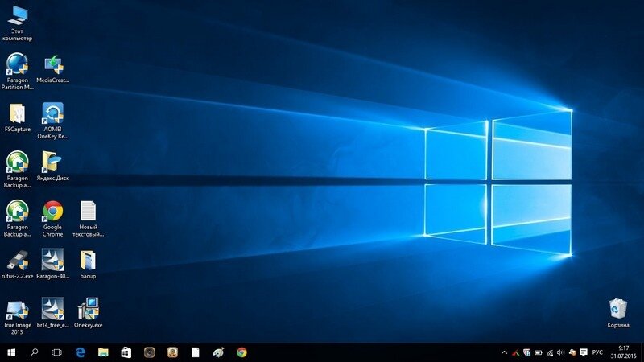Check battery status tray icon
This screenshot has width=644, height=362.
tap(539, 352)
